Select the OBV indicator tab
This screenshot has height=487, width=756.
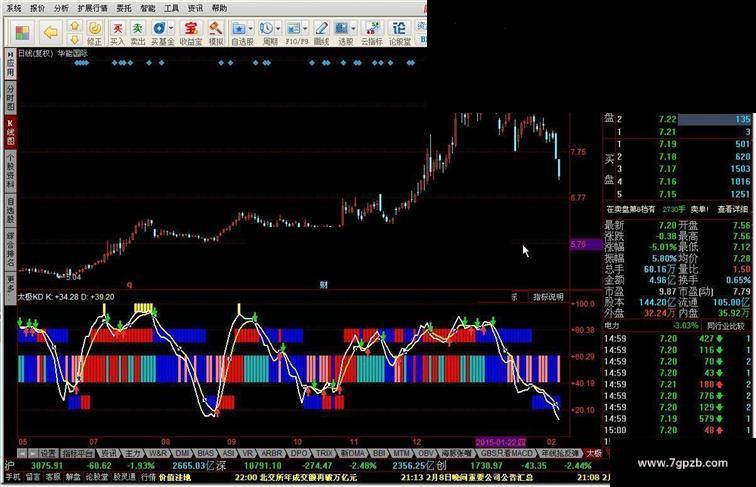425,453
